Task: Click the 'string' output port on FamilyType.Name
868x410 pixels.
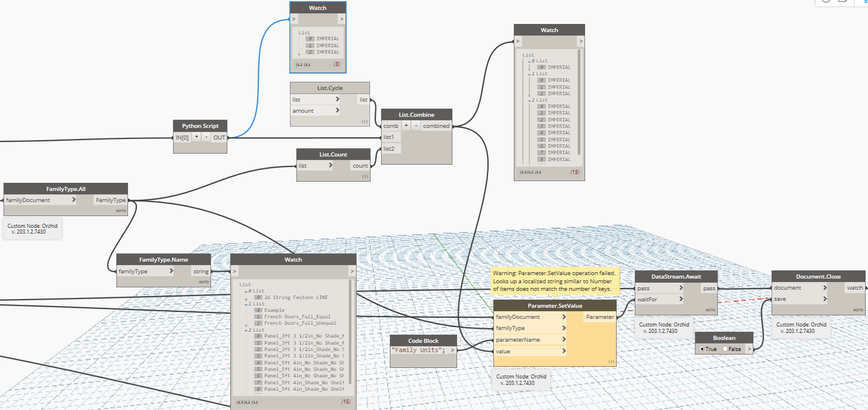Action: pos(200,271)
